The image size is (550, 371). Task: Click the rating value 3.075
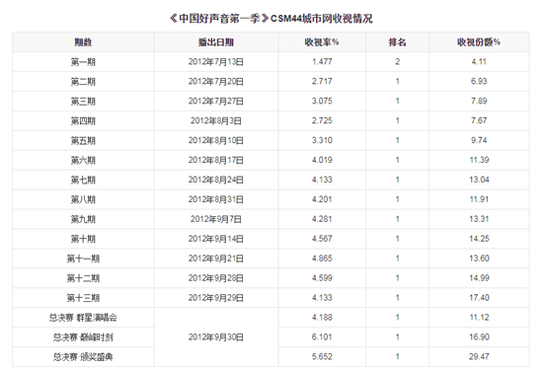[322, 101]
